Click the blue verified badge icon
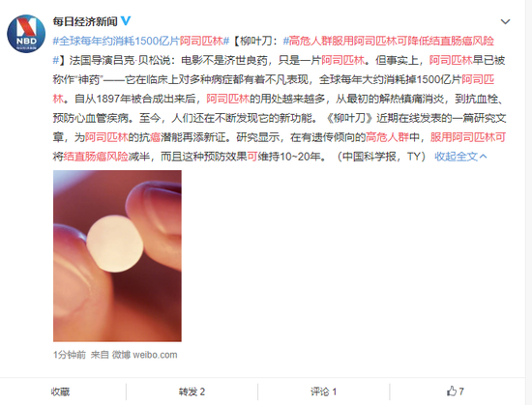Viewport: 532px width, 405px height. (126, 21)
